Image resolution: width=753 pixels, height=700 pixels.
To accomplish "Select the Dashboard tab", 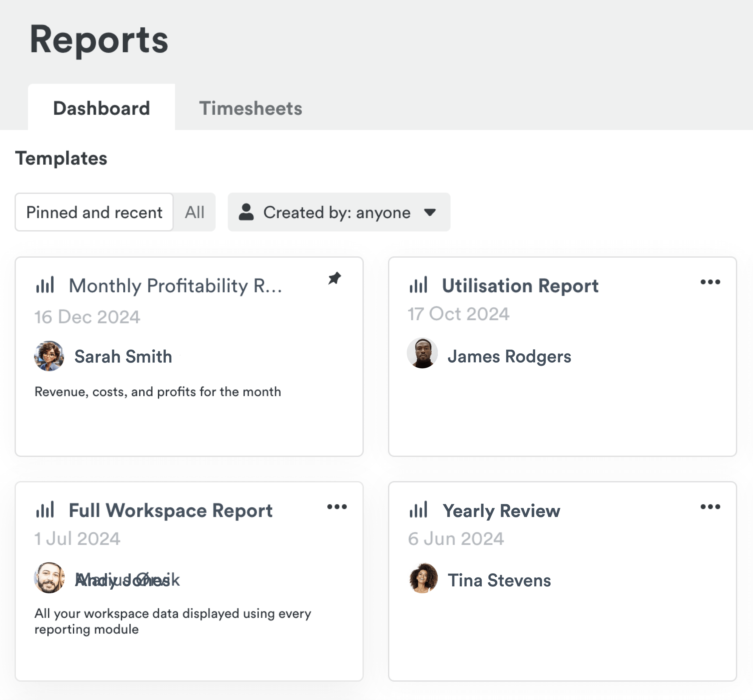I will click(x=101, y=108).
